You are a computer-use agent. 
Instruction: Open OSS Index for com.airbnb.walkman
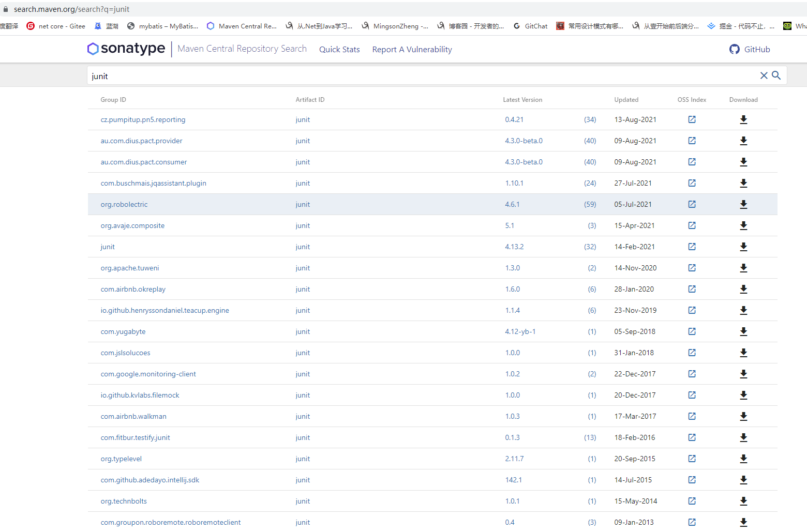[692, 416]
